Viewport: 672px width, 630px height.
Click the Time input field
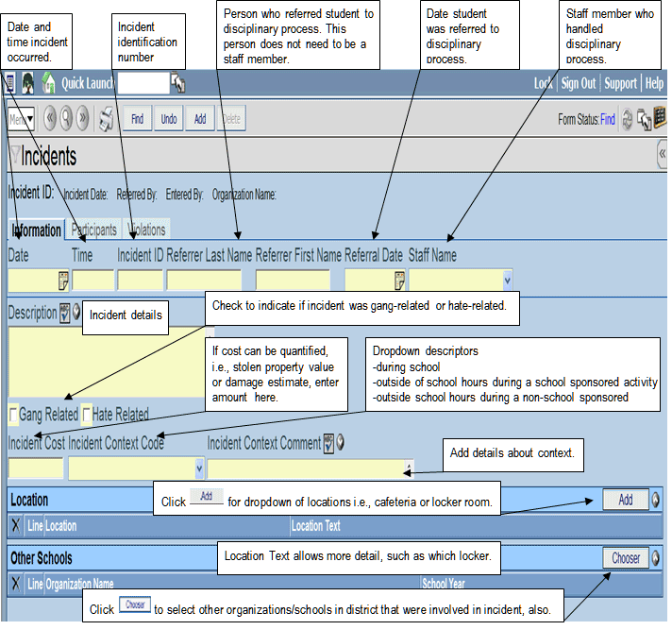(x=93, y=281)
